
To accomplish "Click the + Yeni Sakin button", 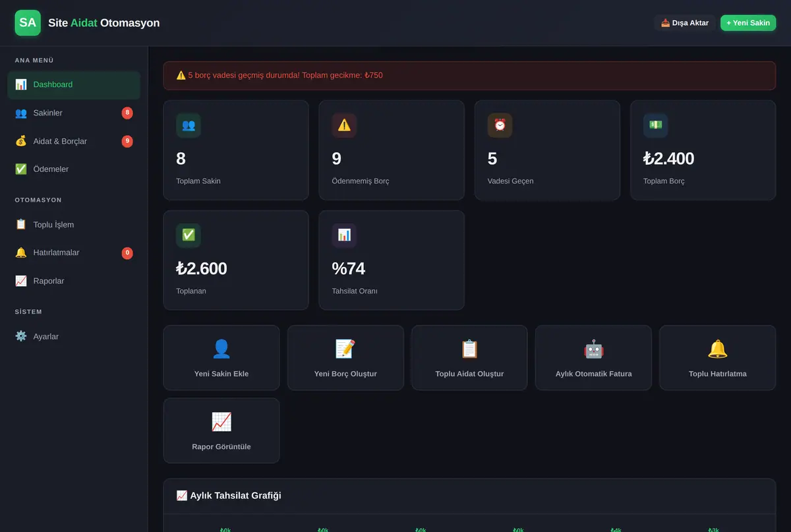I will click(748, 23).
